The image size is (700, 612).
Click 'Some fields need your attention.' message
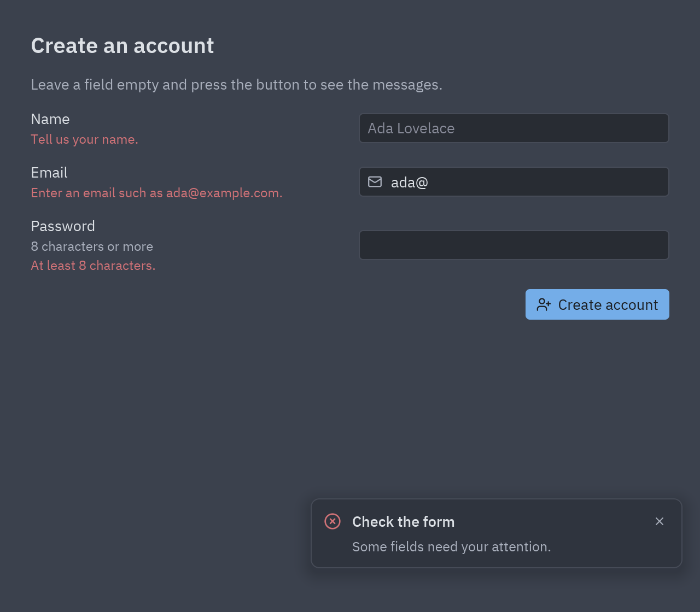(x=452, y=546)
